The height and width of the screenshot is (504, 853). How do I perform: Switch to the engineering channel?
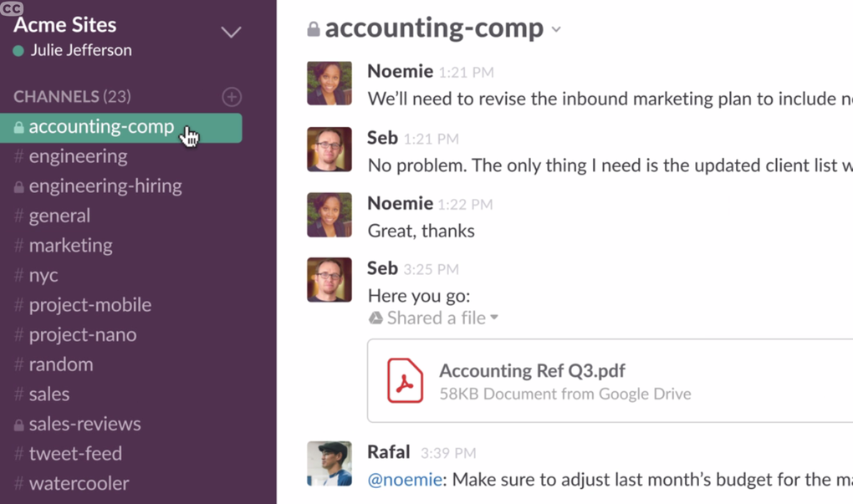click(x=78, y=156)
